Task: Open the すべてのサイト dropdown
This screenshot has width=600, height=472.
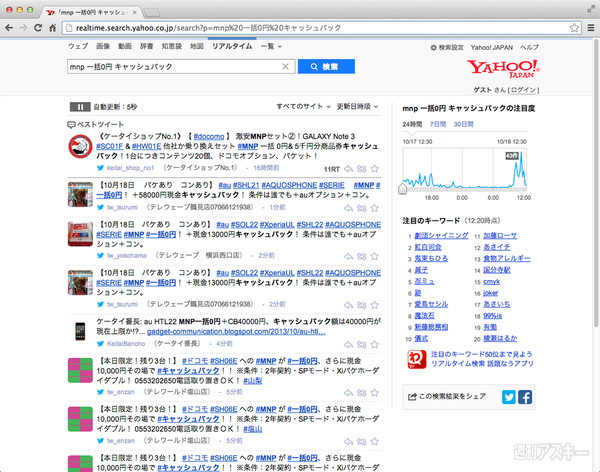Action: (x=303, y=106)
